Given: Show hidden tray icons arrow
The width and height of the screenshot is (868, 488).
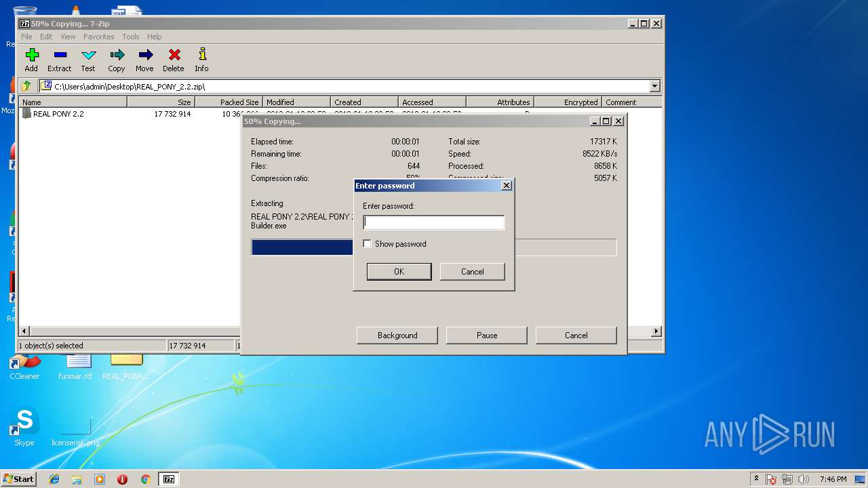Looking at the screenshot, I should [756, 479].
